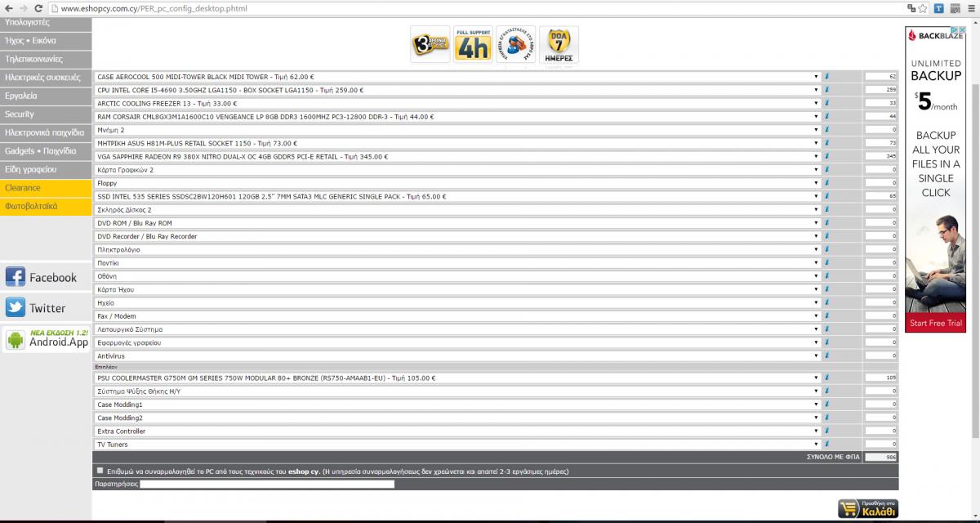Click the price field showing 259
The height and width of the screenshot is (523, 980).
881,90
